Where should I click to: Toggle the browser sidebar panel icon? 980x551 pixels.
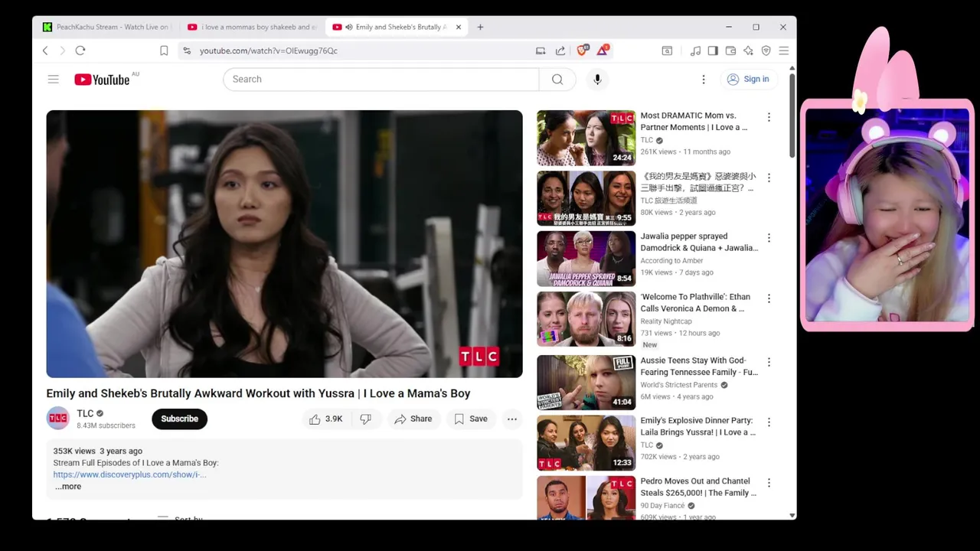click(713, 51)
